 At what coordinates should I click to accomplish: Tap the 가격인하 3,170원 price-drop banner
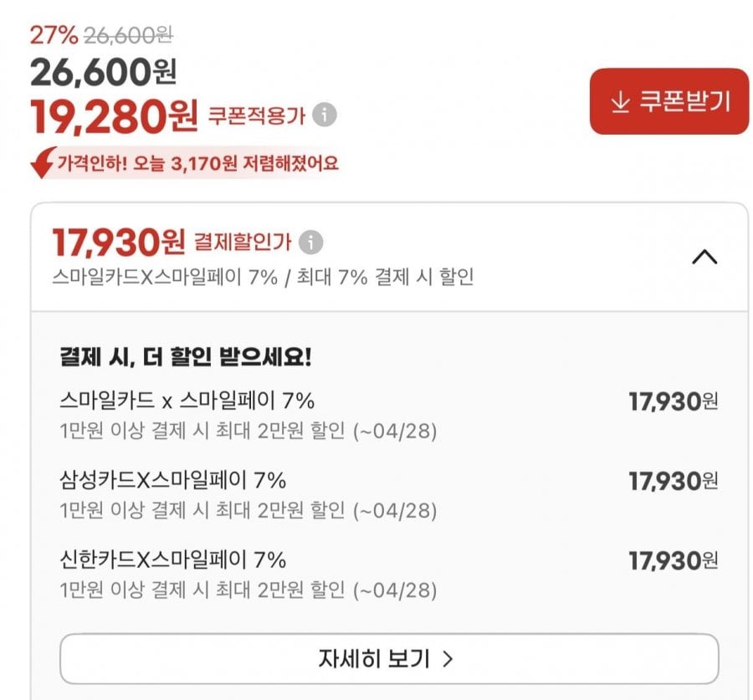coord(197,162)
